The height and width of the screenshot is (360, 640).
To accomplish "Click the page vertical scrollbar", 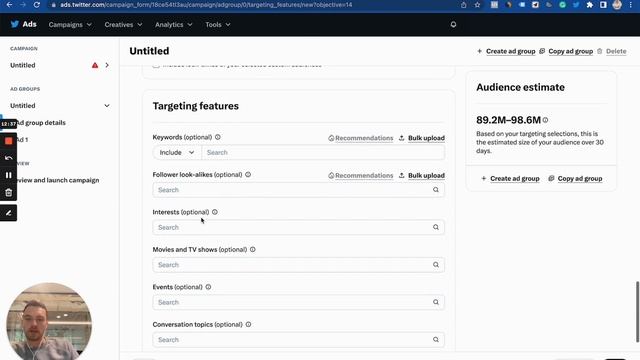I will tap(637, 311).
